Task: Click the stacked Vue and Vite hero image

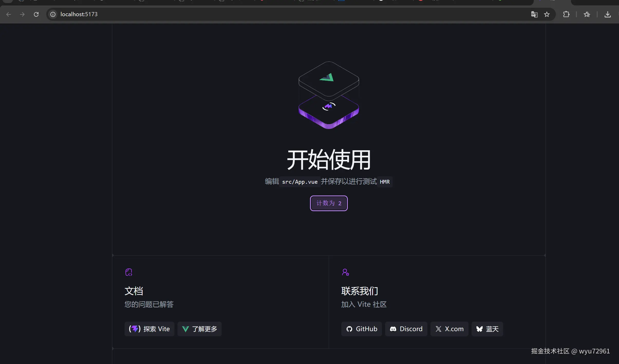Action: tap(329, 95)
